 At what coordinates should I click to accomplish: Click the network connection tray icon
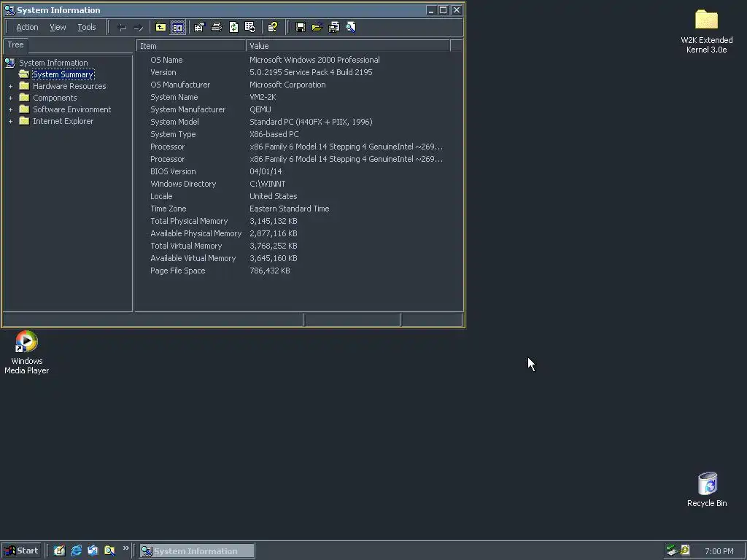tap(672, 551)
